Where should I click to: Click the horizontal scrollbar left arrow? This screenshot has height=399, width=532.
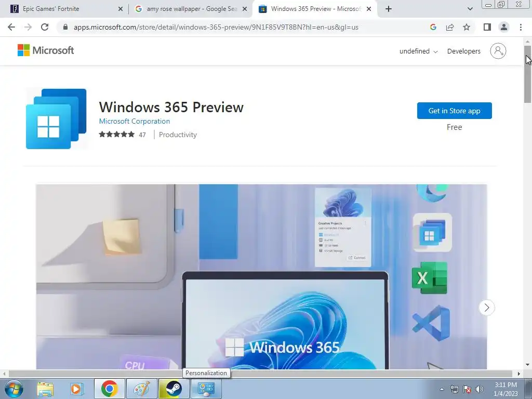4,374
